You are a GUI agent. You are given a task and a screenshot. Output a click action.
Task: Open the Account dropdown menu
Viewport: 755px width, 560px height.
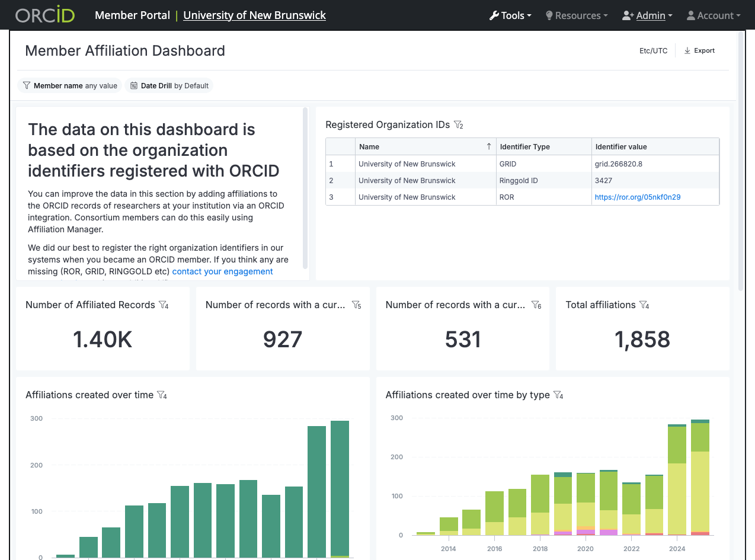point(714,15)
